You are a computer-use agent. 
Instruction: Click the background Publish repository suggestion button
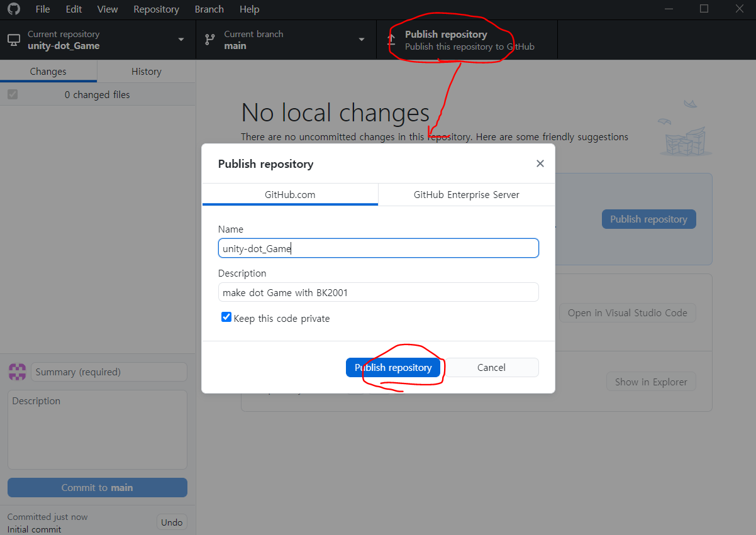pos(648,219)
